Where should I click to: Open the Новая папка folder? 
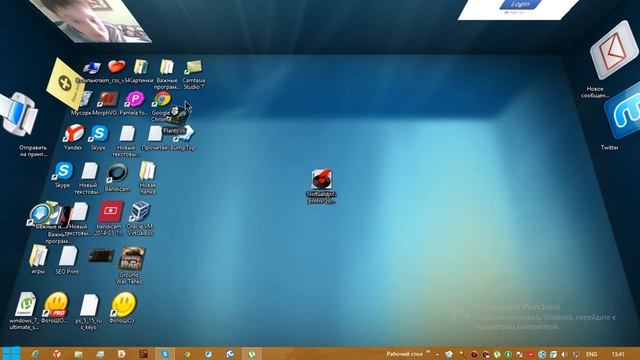[147, 171]
